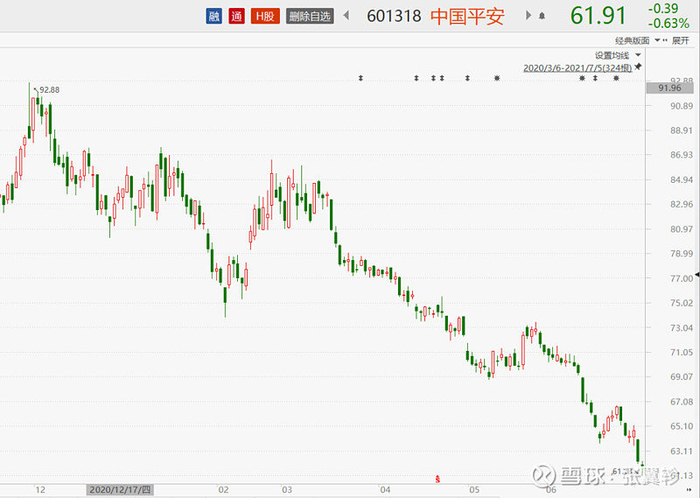Screen dimensions: 700x498
Task: Click the double-arrow icon at bottom-right corner
Action: 688,490
